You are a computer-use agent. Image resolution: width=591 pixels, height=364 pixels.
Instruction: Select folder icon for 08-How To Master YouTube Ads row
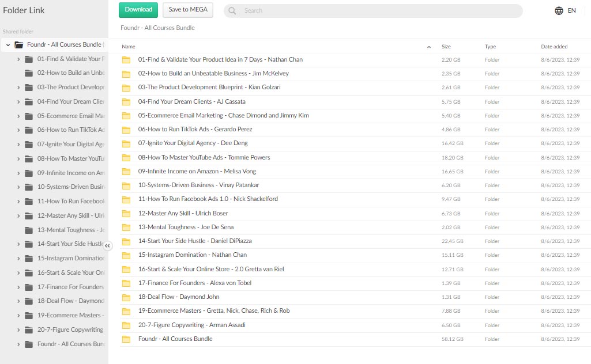126,158
